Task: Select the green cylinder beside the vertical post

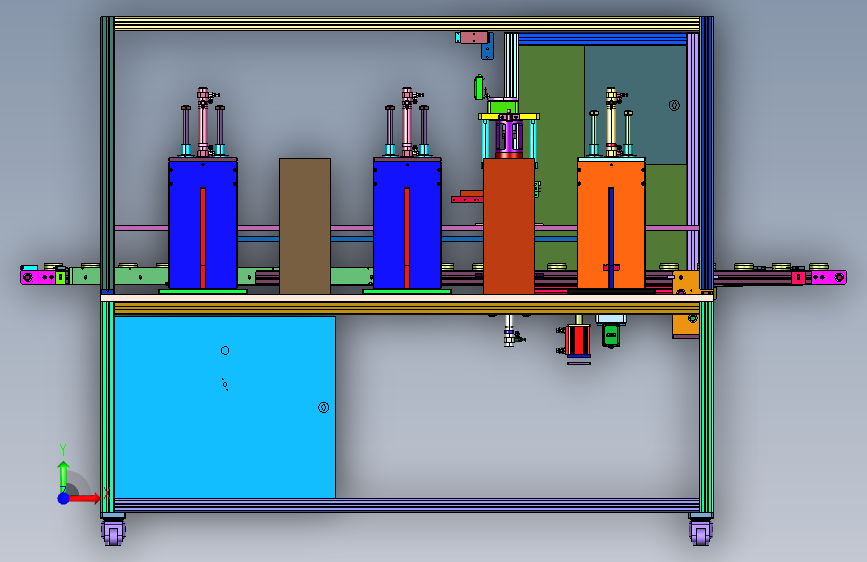Action: tap(479, 87)
